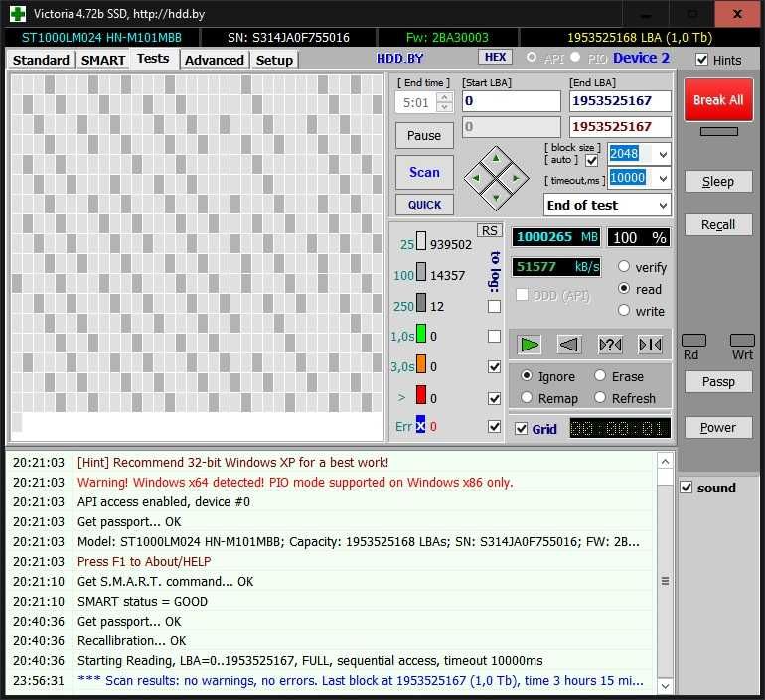This screenshot has width=765, height=700.
Task: Switch to the Tests tab
Action: coord(153,59)
